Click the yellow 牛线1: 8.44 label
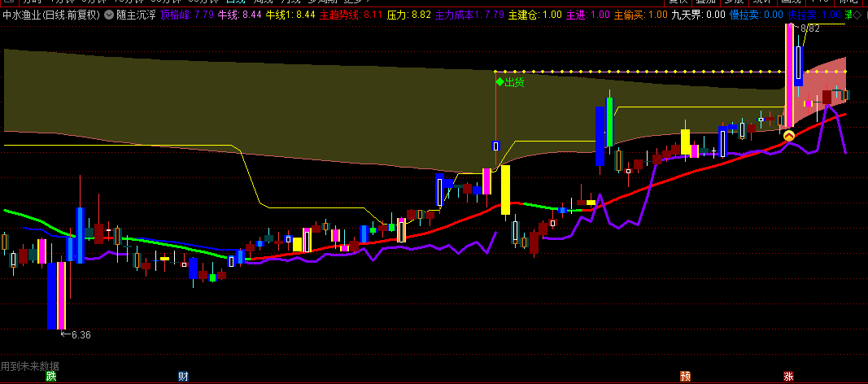This screenshot has height=384, width=868. click(x=290, y=15)
